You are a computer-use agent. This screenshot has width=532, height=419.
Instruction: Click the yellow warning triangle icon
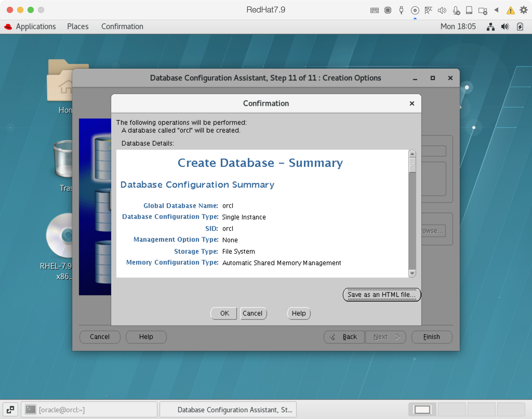point(510,10)
